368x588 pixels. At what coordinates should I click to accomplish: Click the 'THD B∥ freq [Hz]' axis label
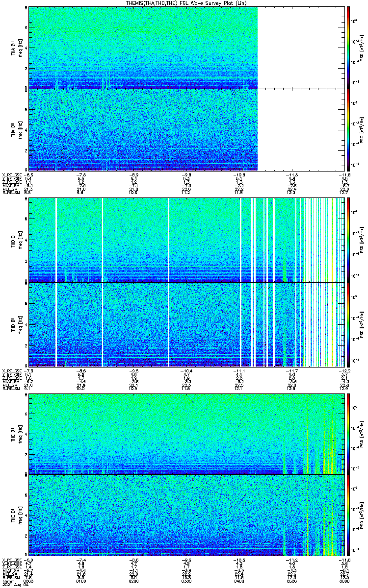pyautogui.click(x=17, y=324)
